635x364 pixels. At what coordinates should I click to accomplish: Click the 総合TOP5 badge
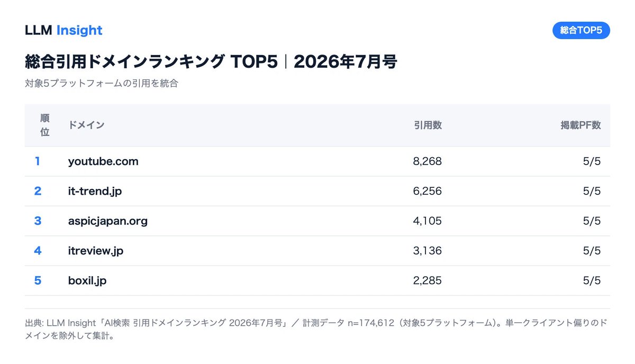[x=581, y=30]
